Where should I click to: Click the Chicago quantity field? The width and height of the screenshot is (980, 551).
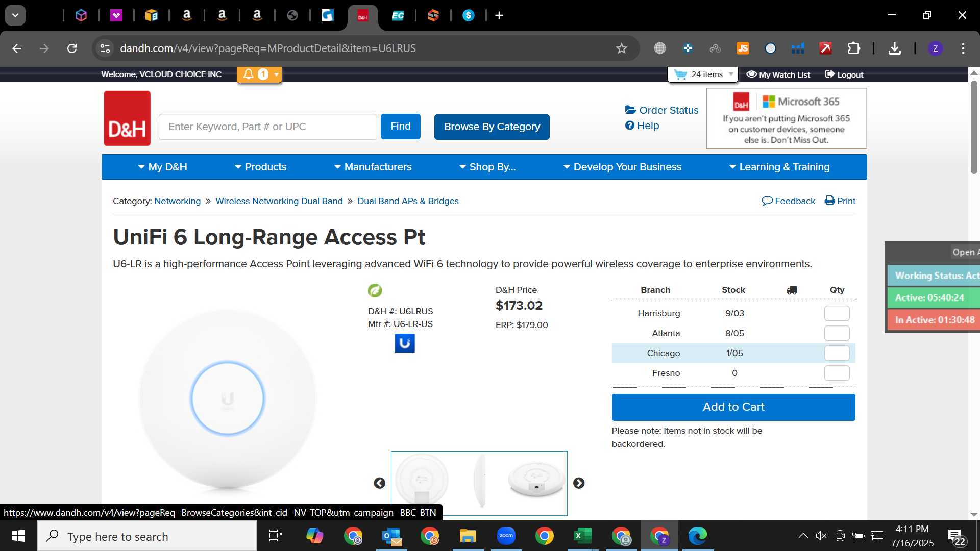click(x=837, y=353)
